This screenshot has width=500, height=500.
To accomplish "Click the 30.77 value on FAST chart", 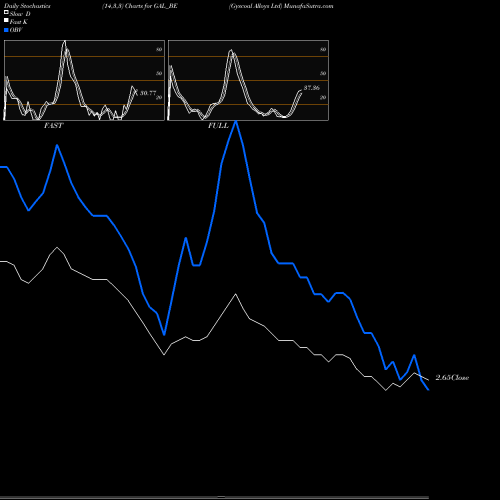I will click(148, 93).
